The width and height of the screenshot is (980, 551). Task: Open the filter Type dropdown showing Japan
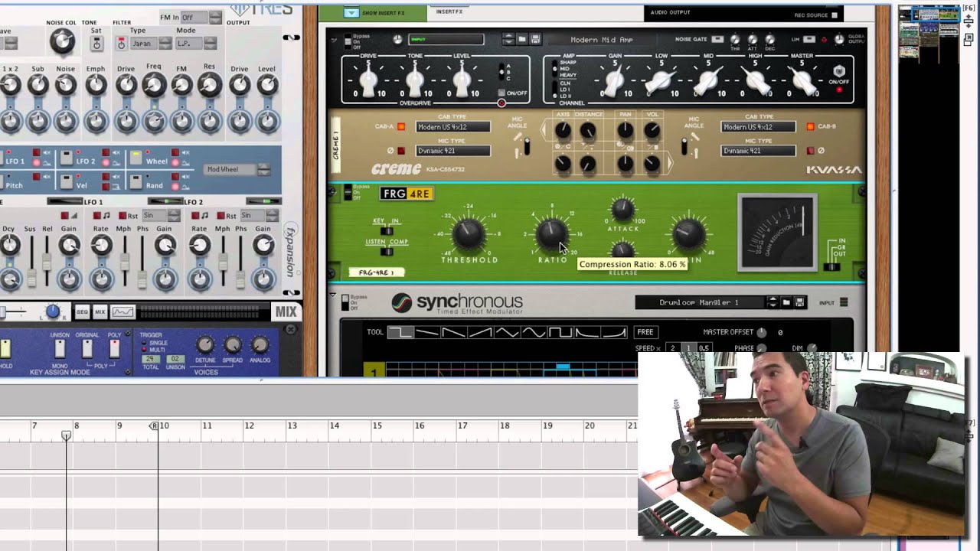click(x=150, y=44)
